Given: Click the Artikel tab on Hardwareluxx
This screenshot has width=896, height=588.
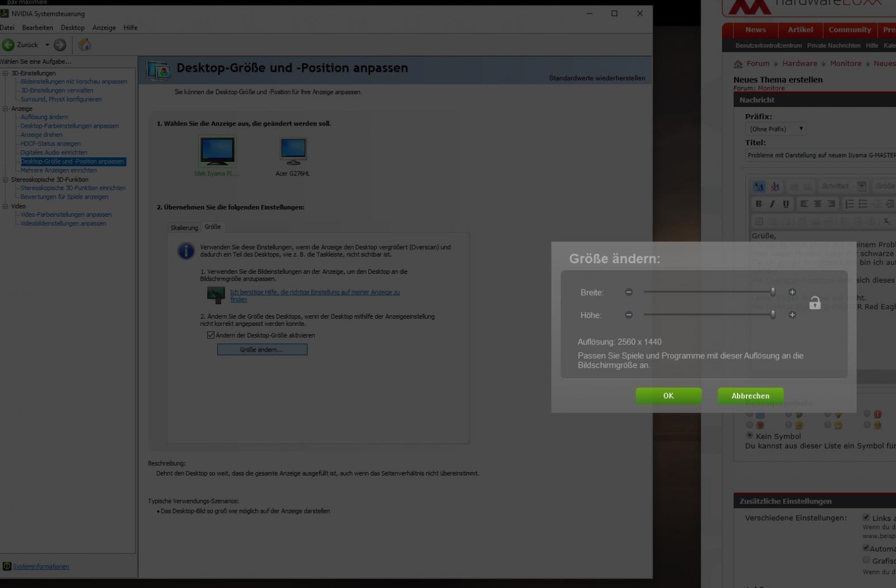Looking at the screenshot, I should (800, 30).
